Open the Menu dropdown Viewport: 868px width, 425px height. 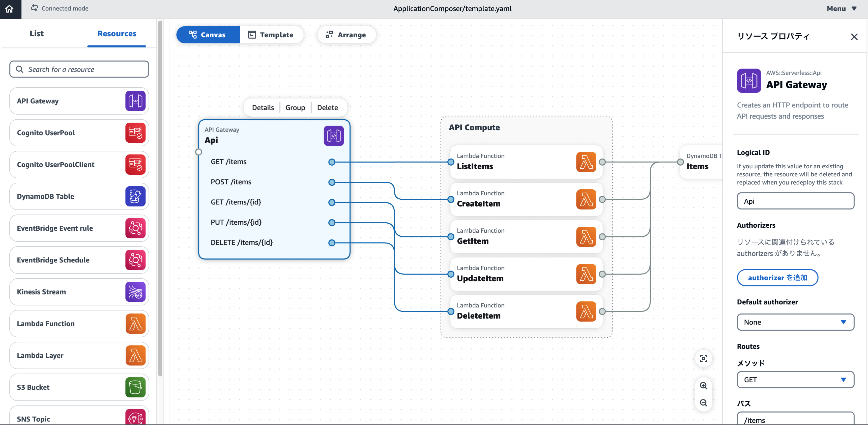[x=842, y=9]
